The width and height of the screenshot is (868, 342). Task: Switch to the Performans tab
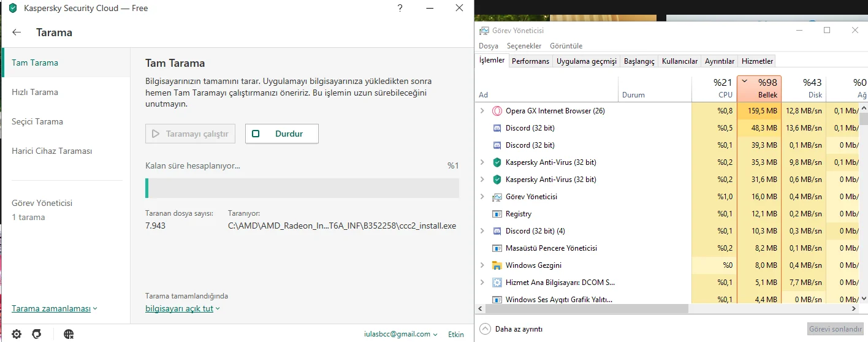click(530, 61)
